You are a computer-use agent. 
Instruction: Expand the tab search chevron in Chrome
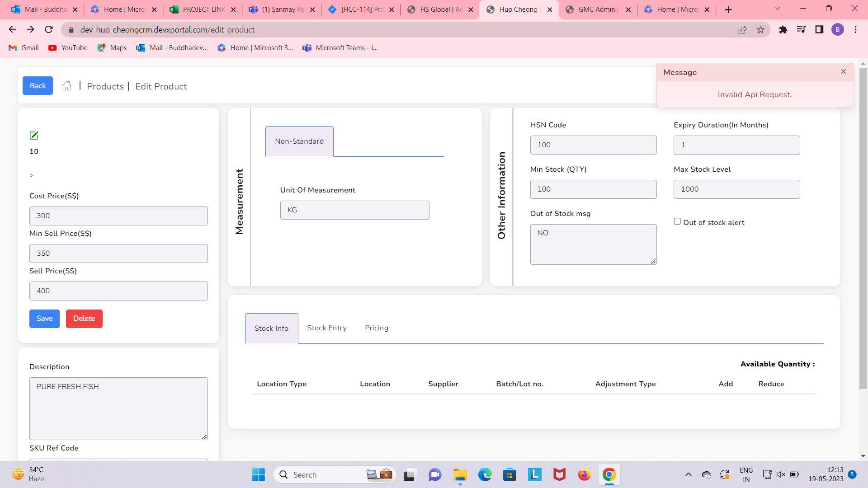777,9
